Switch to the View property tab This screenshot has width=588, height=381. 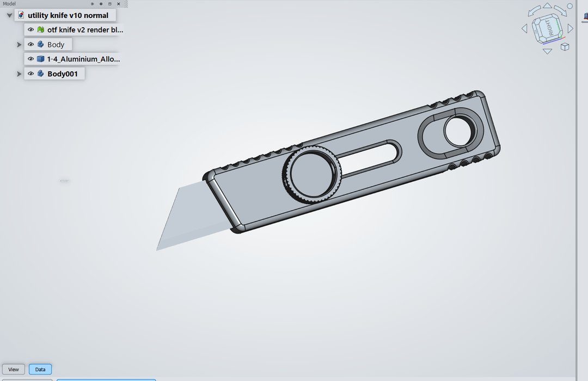(x=14, y=370)
